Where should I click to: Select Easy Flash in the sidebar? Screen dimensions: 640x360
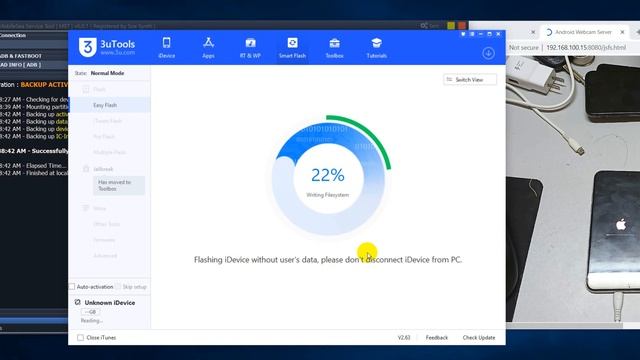(110, 105)
